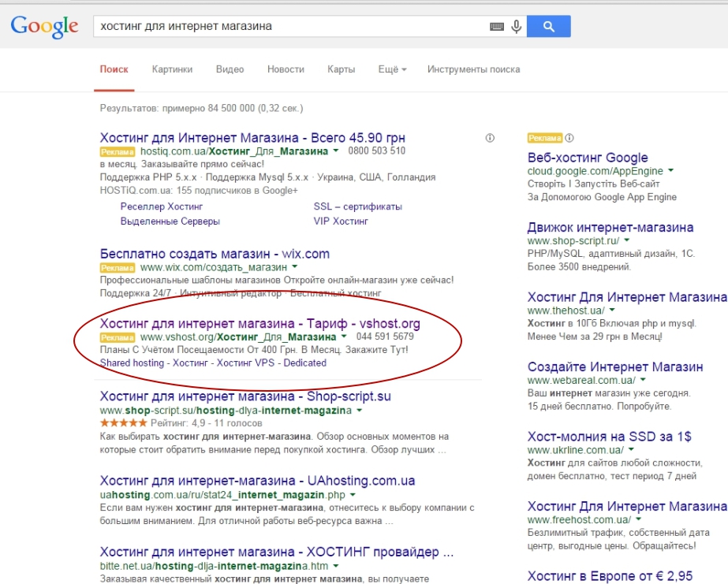Open the freehost.com.ua sidebar ad title
The width and height of the screenshot is (728, 584).
pos(627,506)
